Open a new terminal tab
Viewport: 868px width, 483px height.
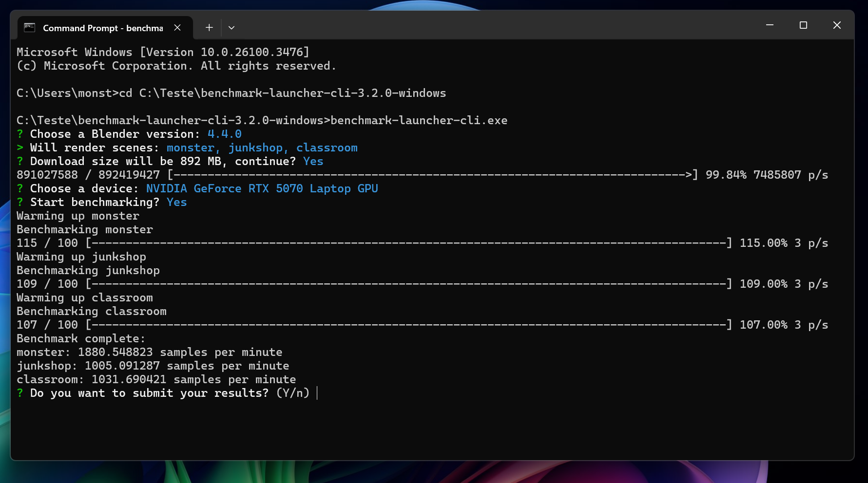click(x=209, y=28)
